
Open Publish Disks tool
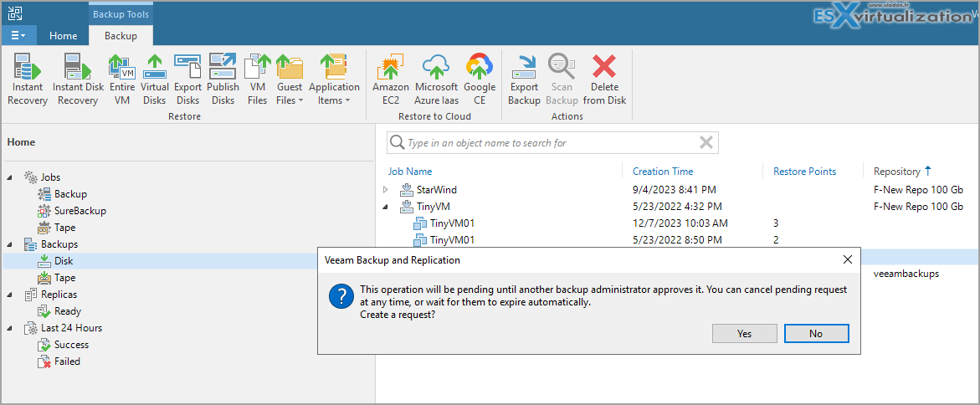pyautogui.click(x=223, y=79)
